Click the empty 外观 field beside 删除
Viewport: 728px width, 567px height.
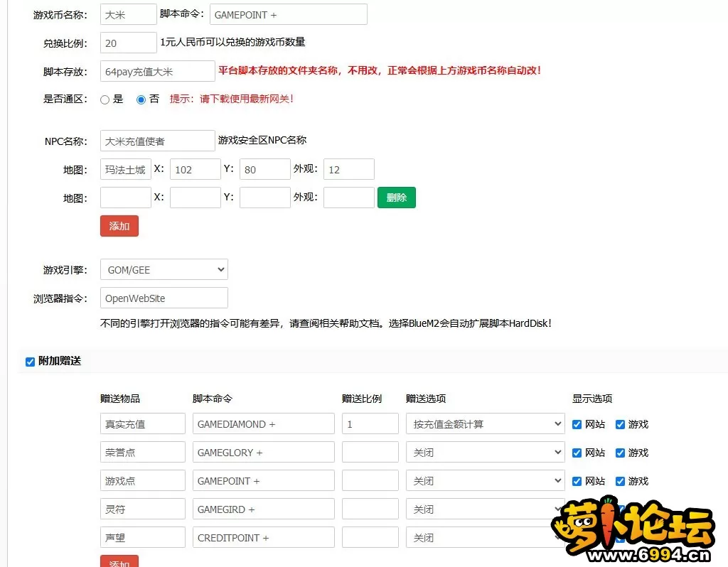(x=349, y=198)
